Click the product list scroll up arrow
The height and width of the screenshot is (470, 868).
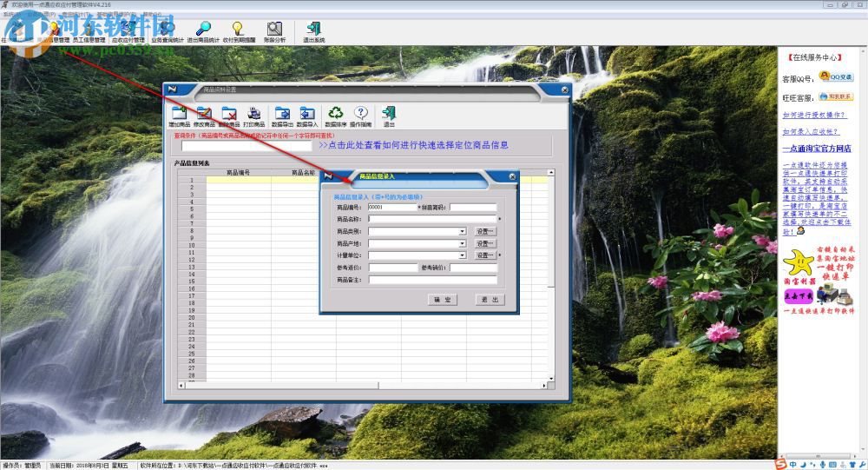click(551, 173)
